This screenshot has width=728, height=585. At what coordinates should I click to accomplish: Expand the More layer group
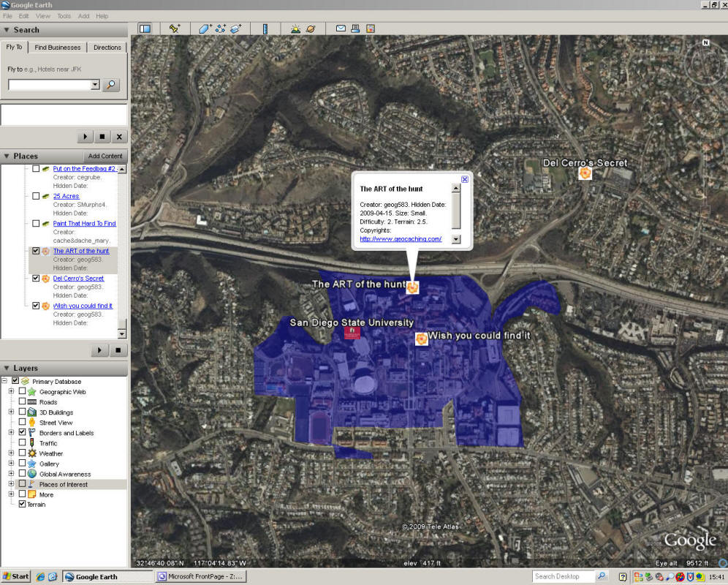coord(11,494)
